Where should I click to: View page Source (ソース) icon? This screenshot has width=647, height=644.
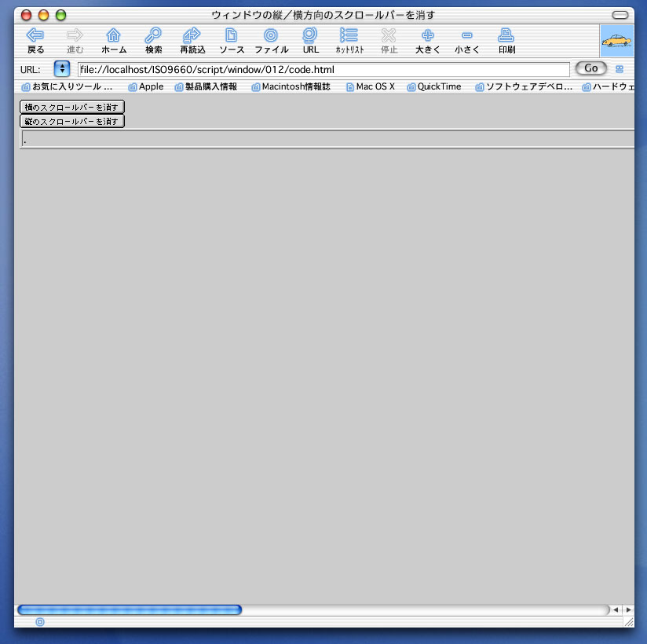click(231, 35)
